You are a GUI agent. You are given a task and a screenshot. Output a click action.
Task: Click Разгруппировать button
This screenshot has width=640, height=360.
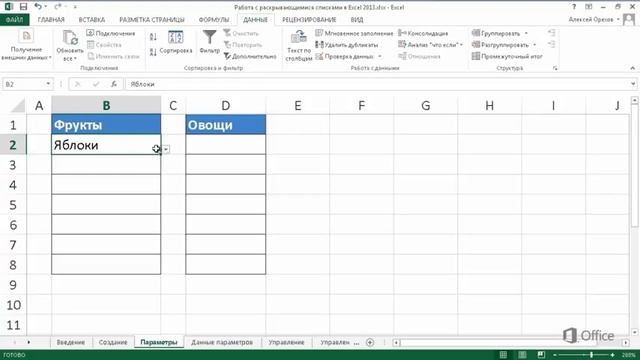[500, 44]
